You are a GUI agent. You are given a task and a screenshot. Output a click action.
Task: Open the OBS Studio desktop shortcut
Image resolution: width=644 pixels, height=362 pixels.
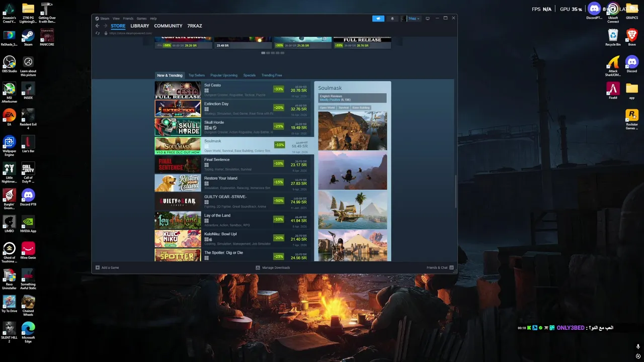point(9,64)
